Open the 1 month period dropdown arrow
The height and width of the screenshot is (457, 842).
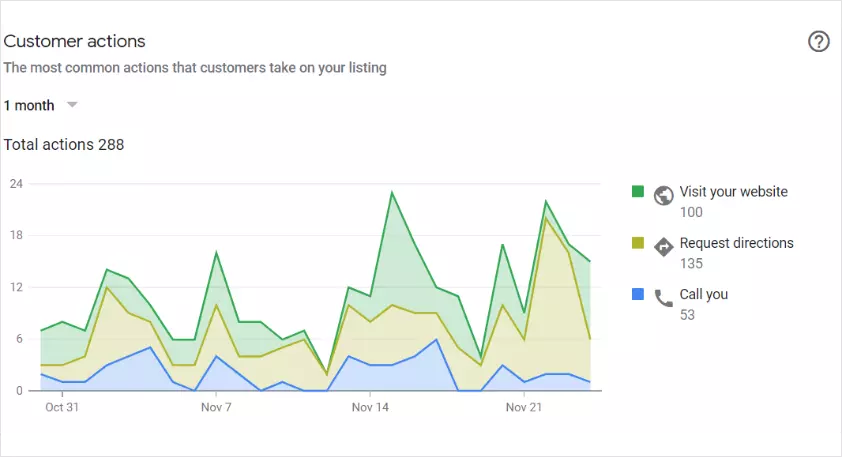(71, 105)
